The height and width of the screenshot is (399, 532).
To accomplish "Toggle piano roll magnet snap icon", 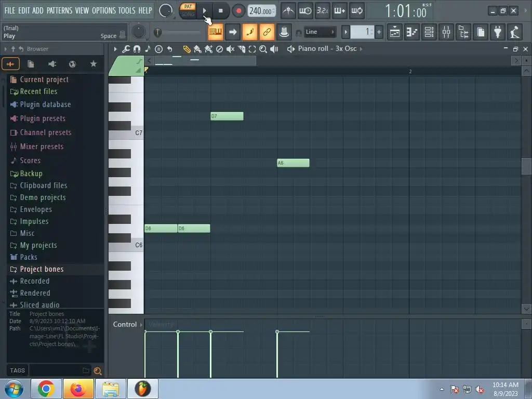I will coord(137,49).
